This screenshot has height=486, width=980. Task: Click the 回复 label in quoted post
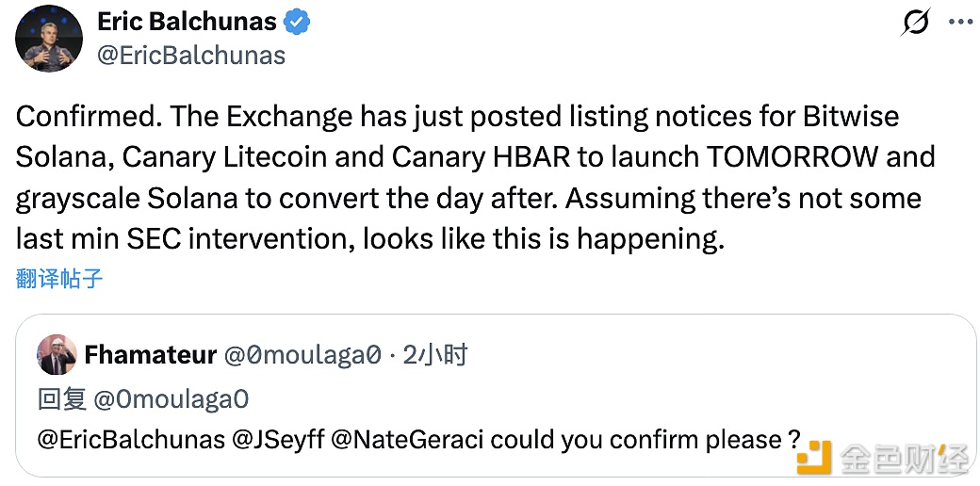(x=63, y=398)
